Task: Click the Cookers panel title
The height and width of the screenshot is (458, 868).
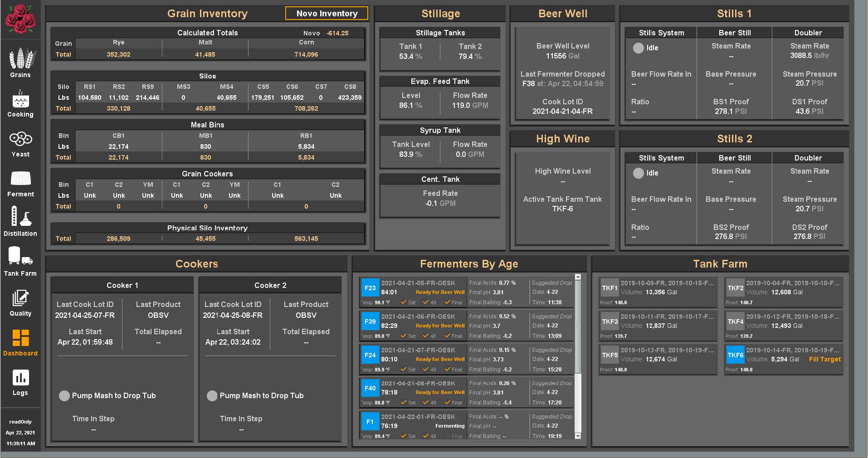Action: pos(196,264)
